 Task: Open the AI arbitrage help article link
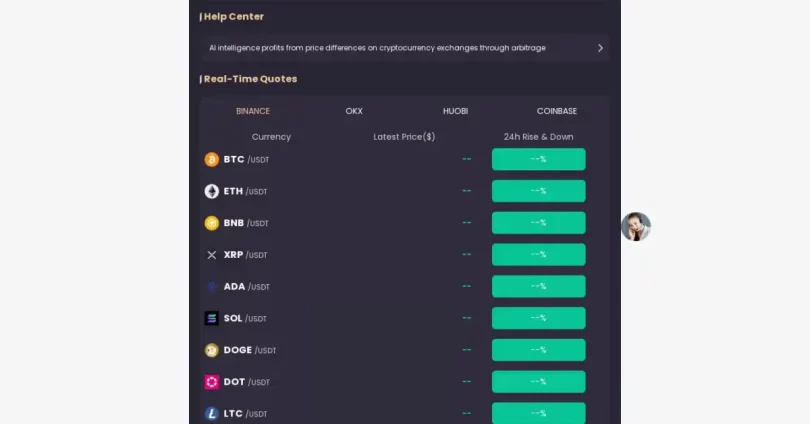point(378,48)
